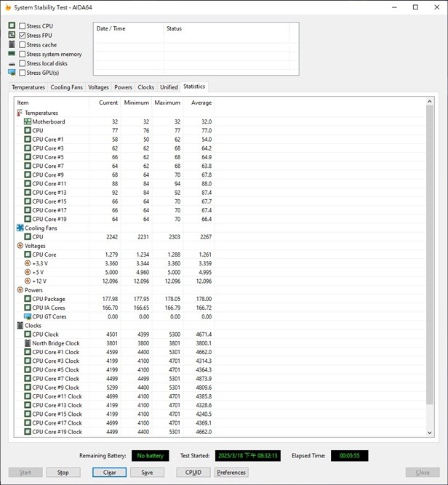Image resolution: width=448 pixels, height=485 pixels.
Task: Click the Powers group icon
Action: (x=20, y=290)
